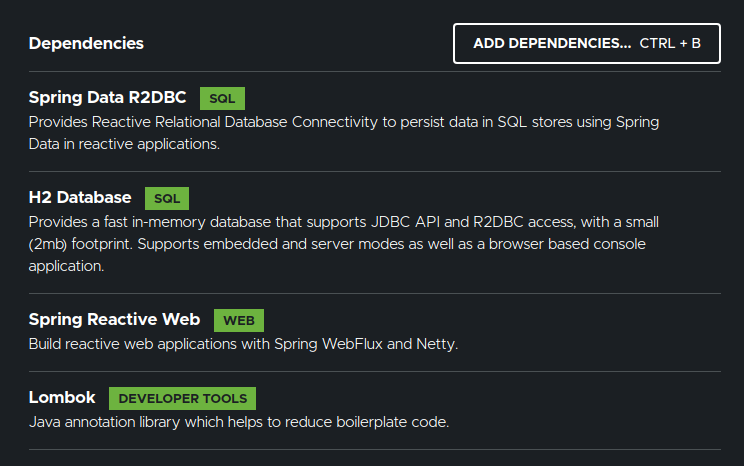Click the ADD DEPENDENCIES button

click(552, 44)
